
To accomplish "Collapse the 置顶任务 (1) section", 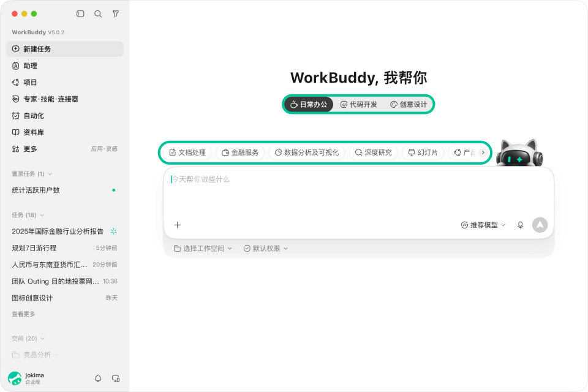I will point(31,174).
